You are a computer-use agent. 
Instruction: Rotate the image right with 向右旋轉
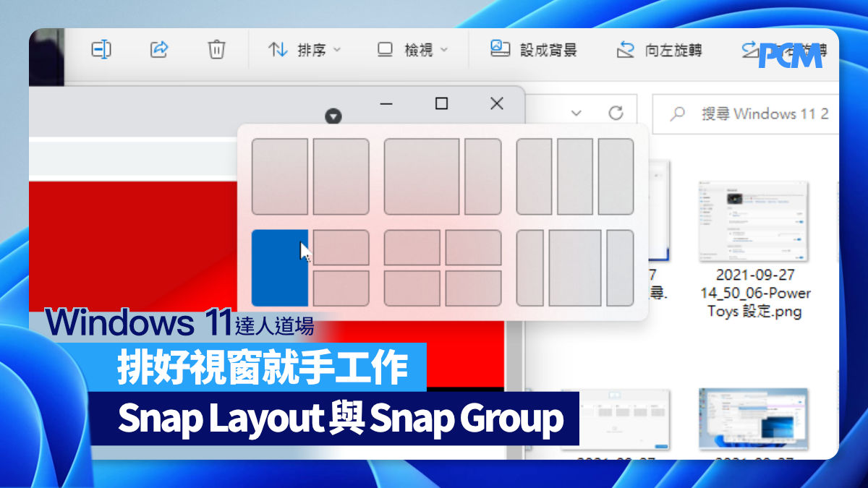click(x=785, y=49)
